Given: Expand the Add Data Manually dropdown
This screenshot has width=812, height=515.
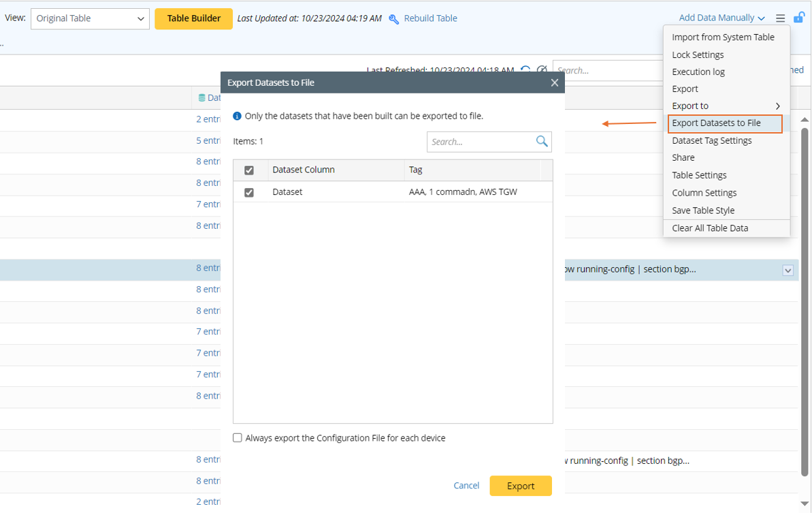Looking at the screenshot, I should click(x=721, y=18).
